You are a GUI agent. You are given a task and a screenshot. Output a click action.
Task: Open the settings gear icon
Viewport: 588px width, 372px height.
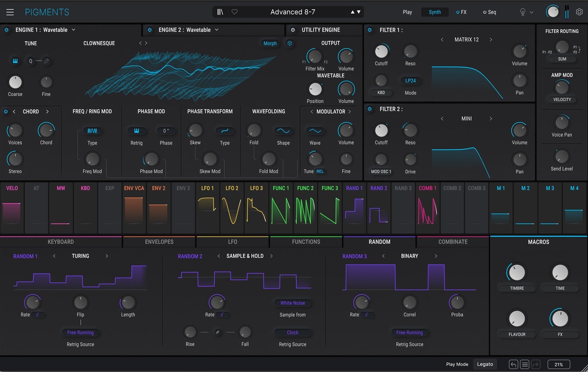(580, 12)
